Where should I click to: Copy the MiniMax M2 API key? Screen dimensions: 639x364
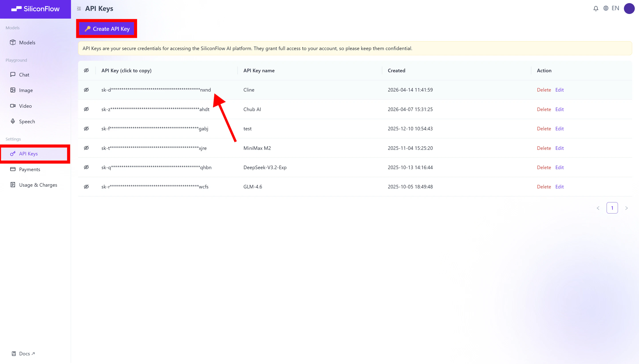[154, 148]
